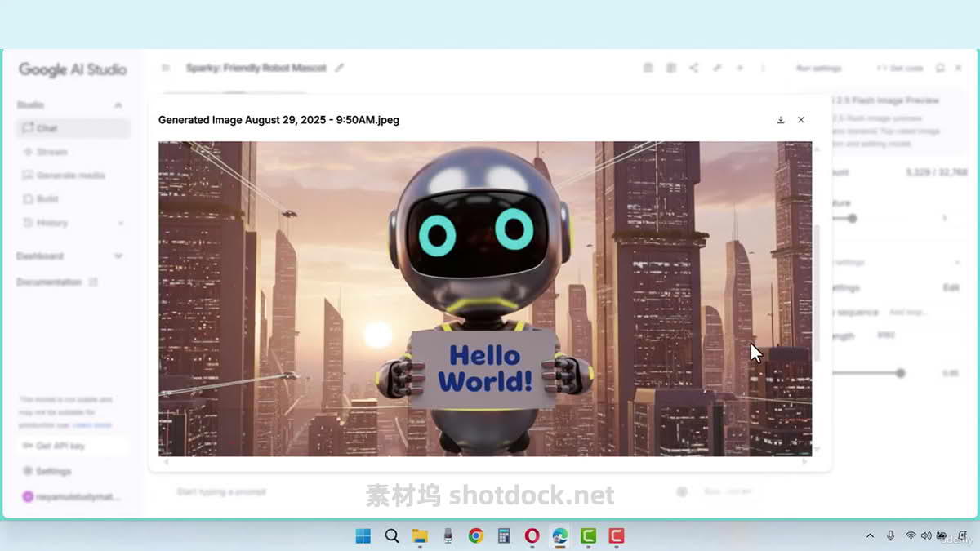Image resolution: width=980 pixels, height=551 pixels.
Task: Close the generated image preview
Action: [x=801, y=120]
